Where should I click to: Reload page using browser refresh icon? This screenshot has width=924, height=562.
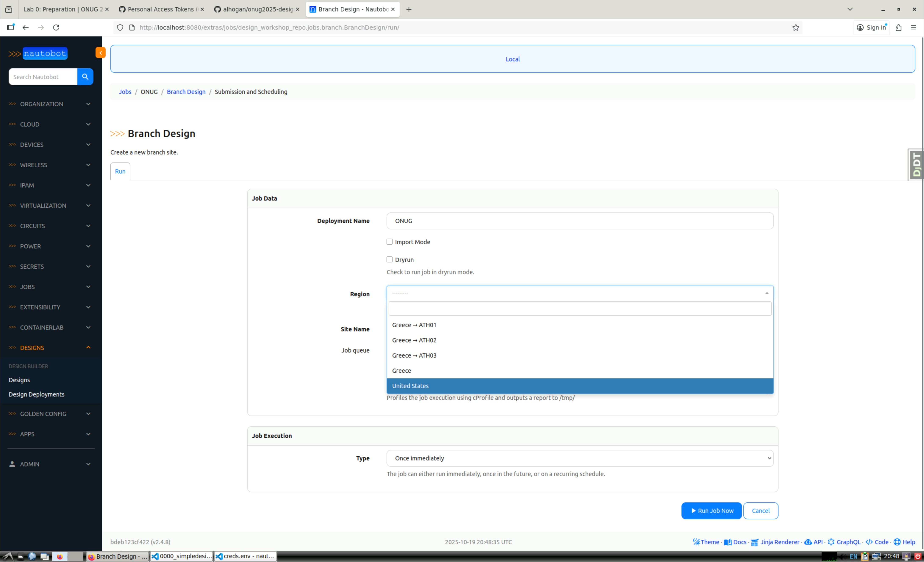tap(56, 27)
